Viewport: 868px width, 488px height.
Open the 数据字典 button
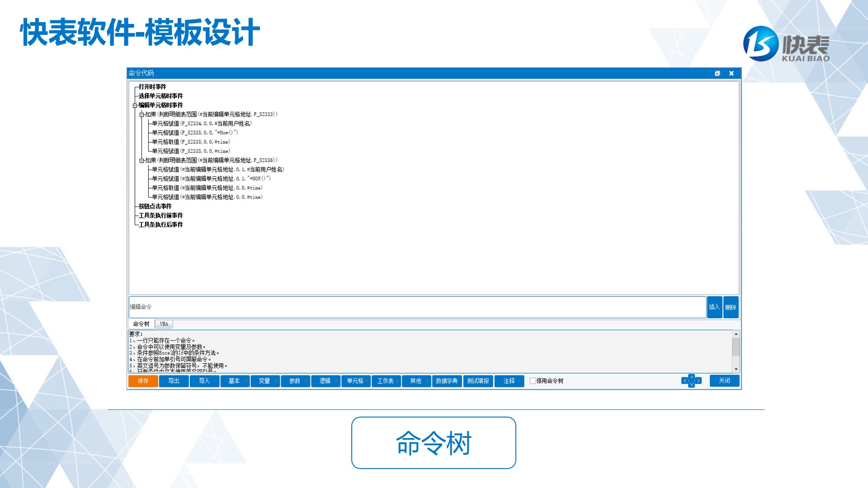point(447,381)
